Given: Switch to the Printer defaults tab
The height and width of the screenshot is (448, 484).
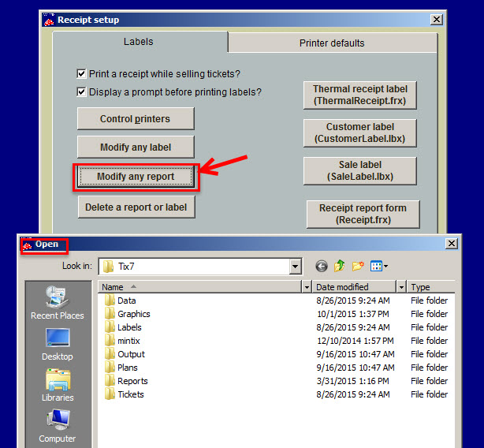Looking at the screenshot, I should click(x=332, y=43).
